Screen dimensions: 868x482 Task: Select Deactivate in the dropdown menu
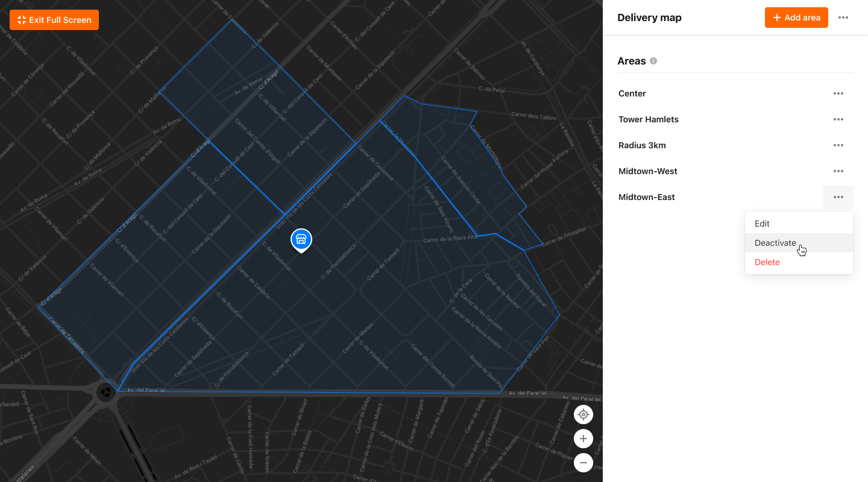click(x=775, y=243)
